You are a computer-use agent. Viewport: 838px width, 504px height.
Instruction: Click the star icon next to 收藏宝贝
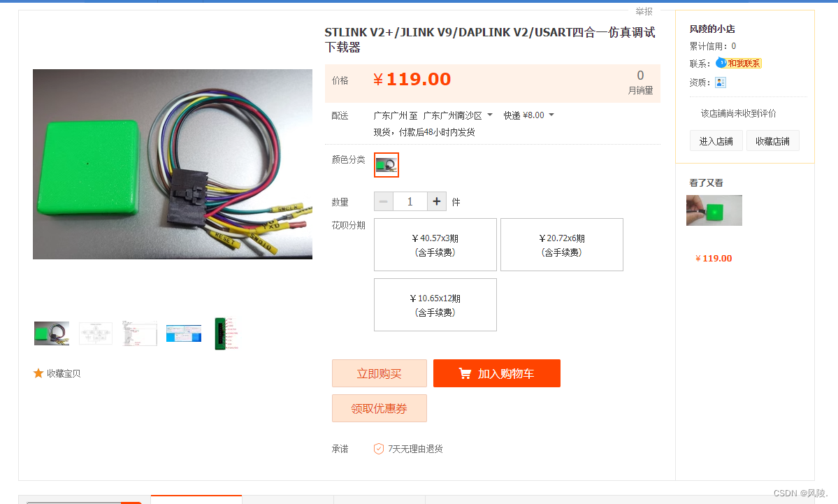38,373
